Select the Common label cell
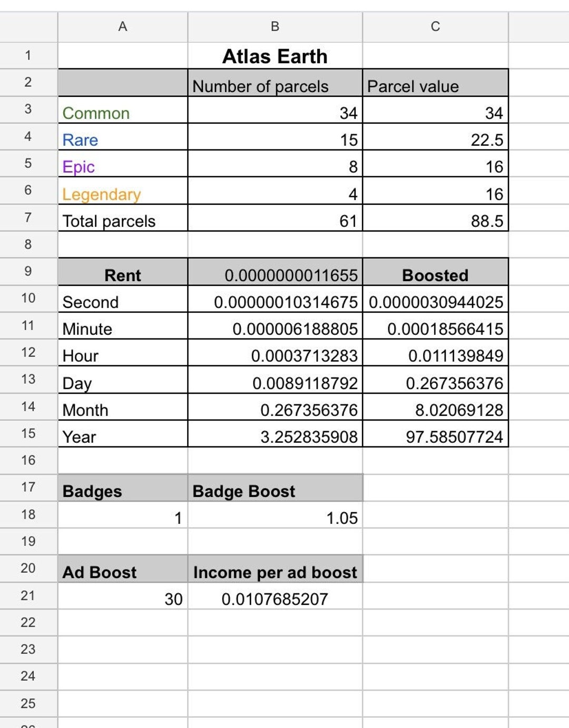Image resolution: width=569 pixels, height=728 pixels. [123, 110]
